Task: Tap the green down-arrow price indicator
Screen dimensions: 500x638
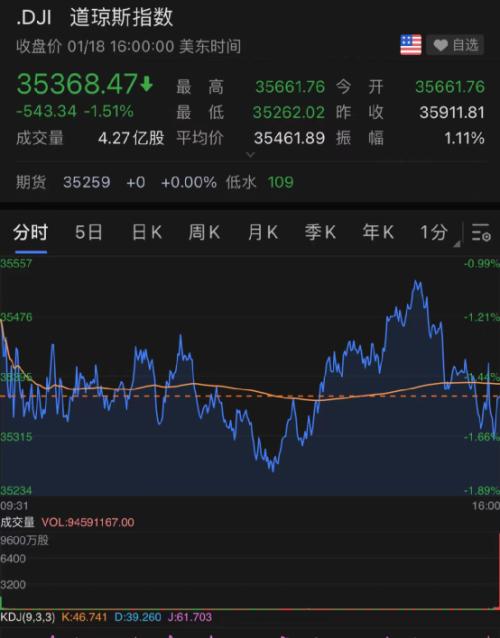Action: tap(146, 84)
